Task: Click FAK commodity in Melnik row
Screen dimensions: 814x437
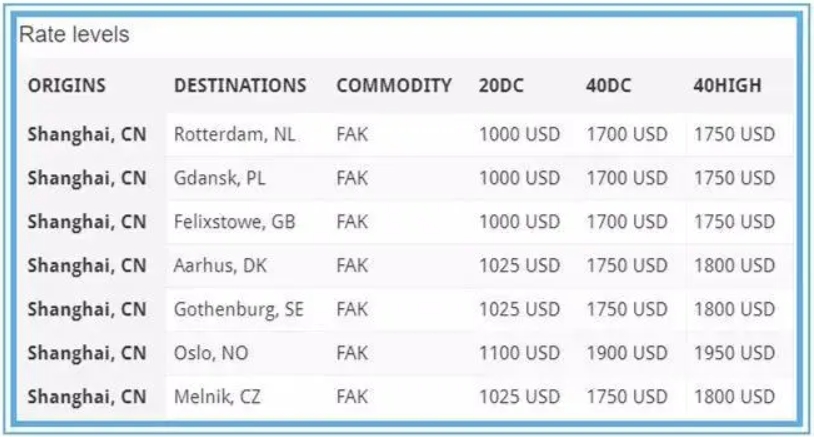Action: (352, 397)
